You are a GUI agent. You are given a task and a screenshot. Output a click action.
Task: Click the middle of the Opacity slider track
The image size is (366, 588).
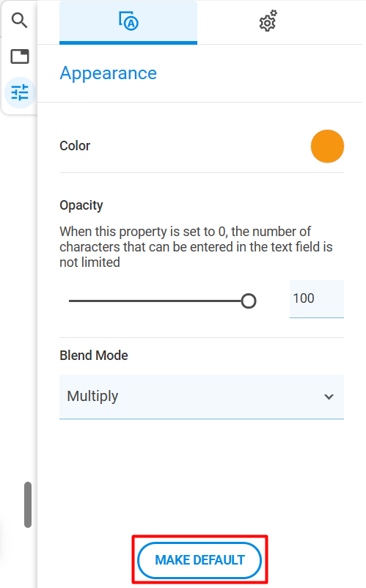click(x=158, y=301)
